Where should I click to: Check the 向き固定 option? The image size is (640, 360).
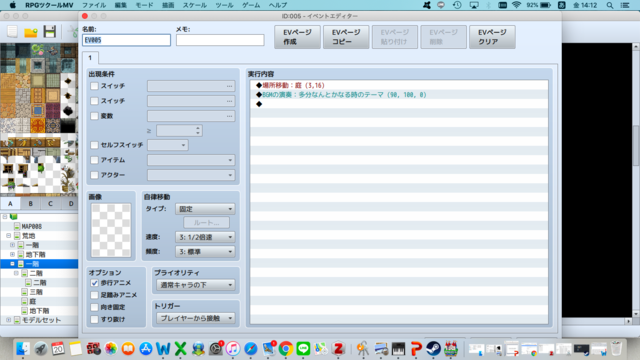pos(94,307)
